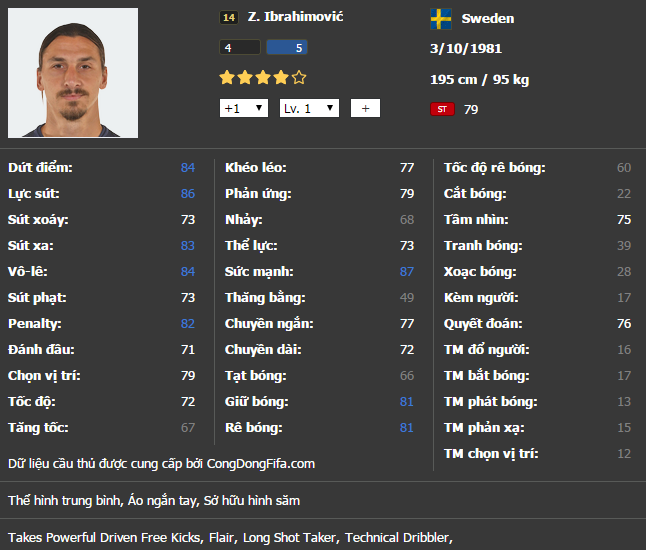The image size is (646, 550).
Task: Click the season 14 badge icon
Action: [229, 17]
